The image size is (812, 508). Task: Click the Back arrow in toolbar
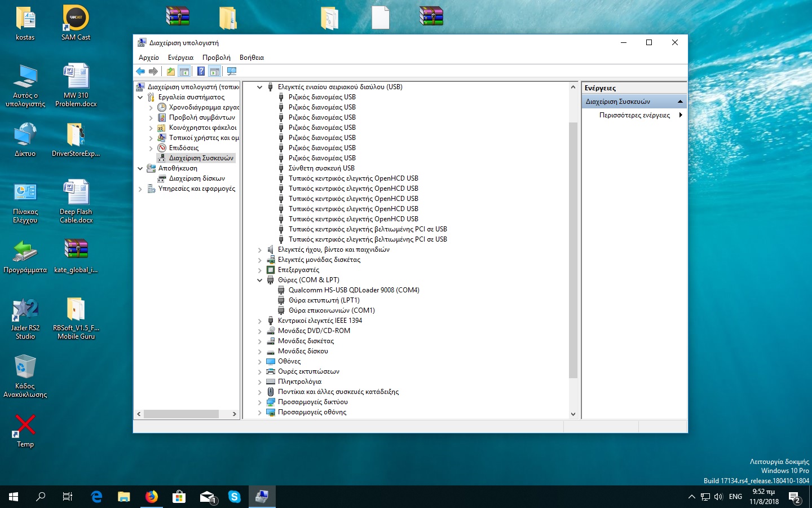pos(140,71)
